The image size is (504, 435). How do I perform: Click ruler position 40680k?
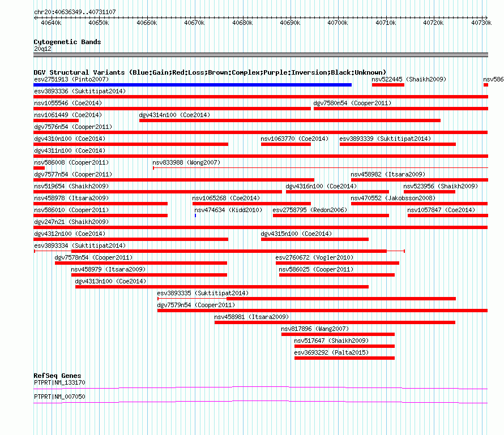(x=242, y=23)
